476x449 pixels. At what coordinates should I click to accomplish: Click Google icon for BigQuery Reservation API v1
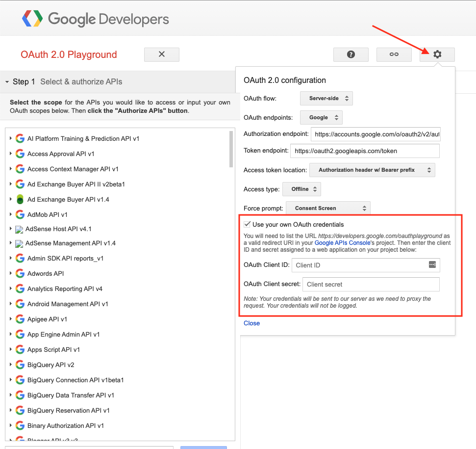(20, 410)
